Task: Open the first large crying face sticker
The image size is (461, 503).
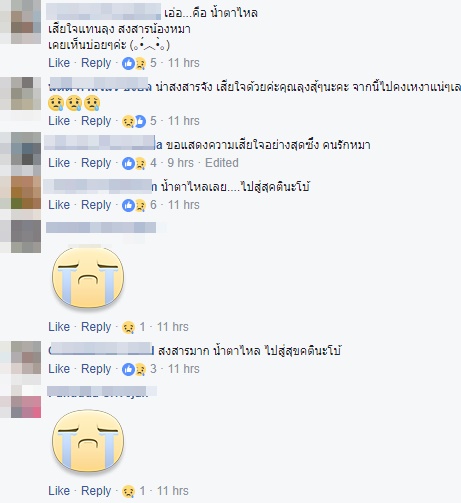Action: coord(88,277)
